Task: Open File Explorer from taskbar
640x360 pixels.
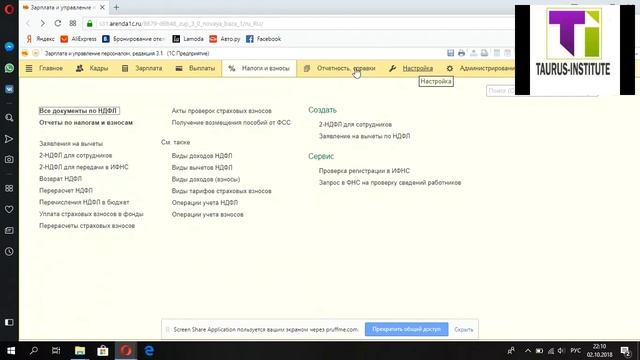Action: click(x=80, y=351)
